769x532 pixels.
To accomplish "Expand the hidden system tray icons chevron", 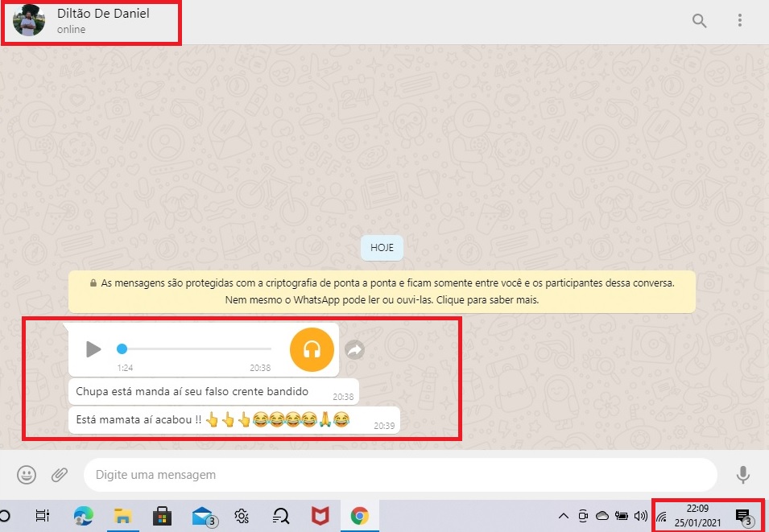I will pos(564,516).
